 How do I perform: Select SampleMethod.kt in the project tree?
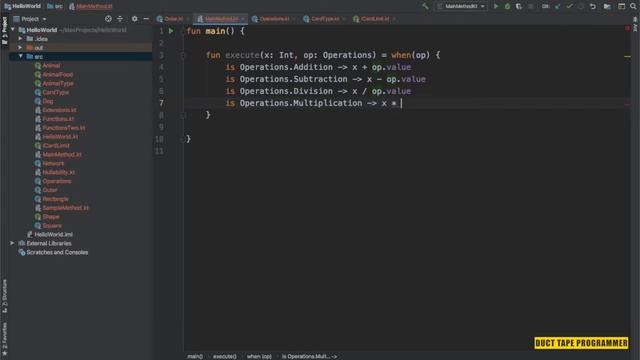65,208
